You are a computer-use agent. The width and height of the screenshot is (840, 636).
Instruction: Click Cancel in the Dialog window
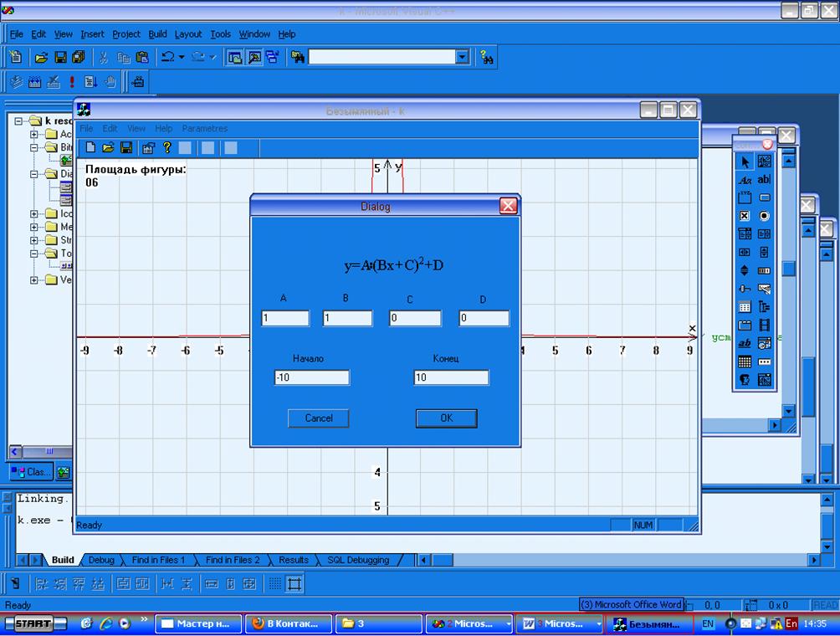[318, 418]
